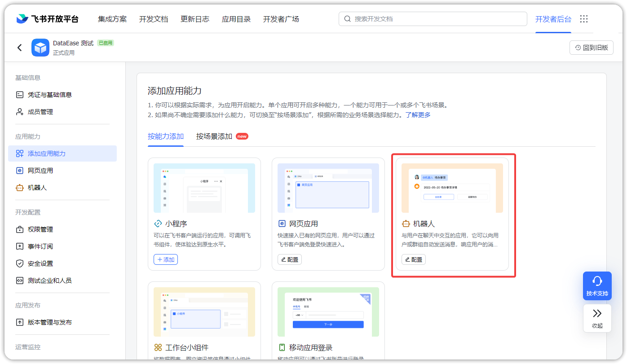Click the 技术支持 headset button
The image size is (627, 364).
click(597, 286)
